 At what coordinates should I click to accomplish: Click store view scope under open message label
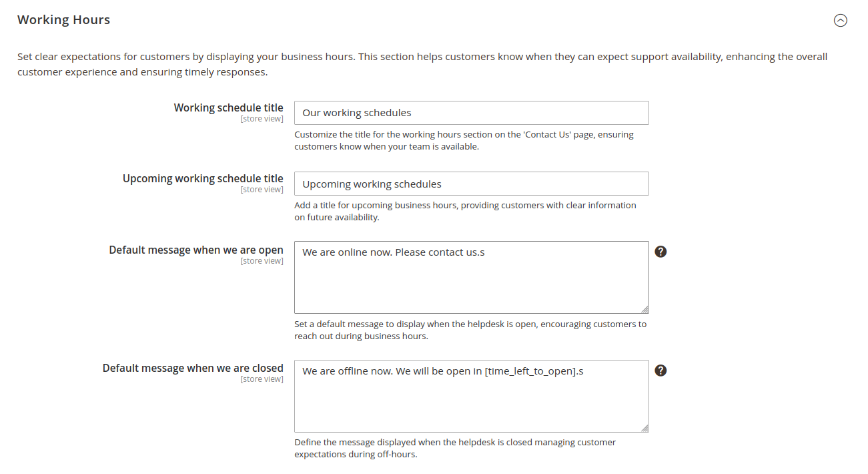[262, 261]
